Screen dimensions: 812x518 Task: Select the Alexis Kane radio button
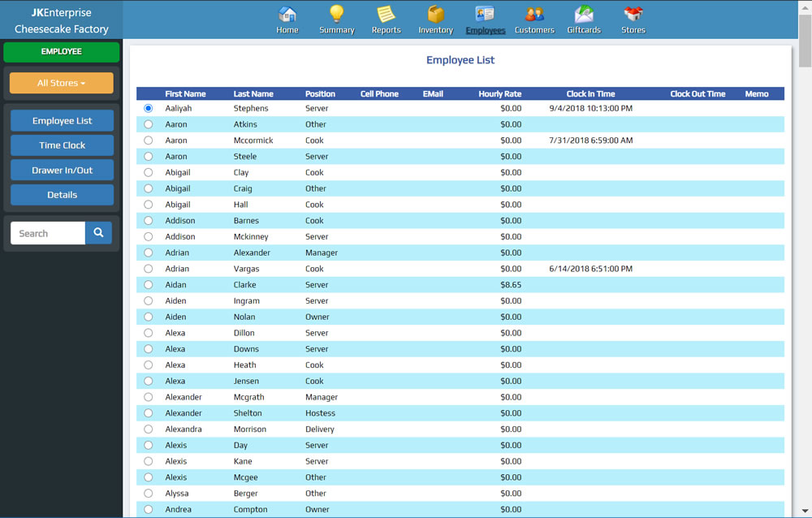pyautogui.click(x=148, y=461)
